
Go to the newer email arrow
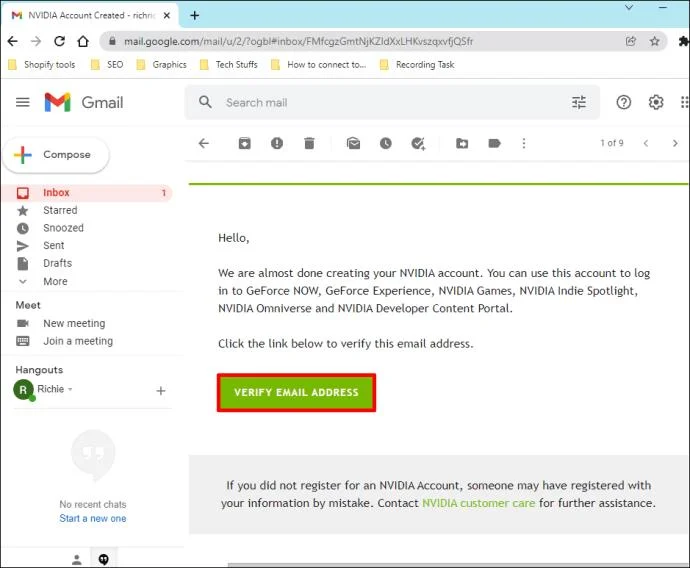point(646,143)
